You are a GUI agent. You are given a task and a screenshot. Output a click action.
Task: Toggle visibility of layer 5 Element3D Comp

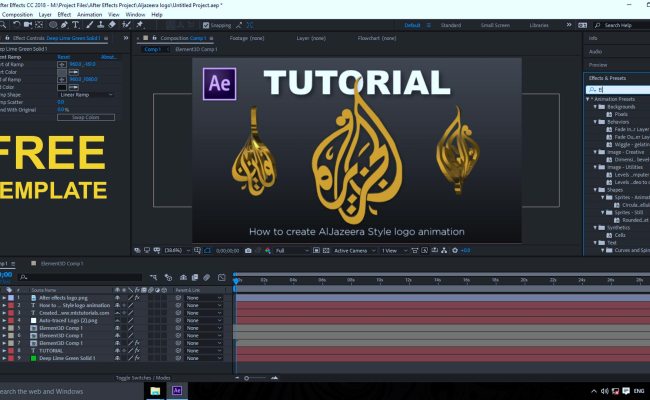tap(117, 328)
